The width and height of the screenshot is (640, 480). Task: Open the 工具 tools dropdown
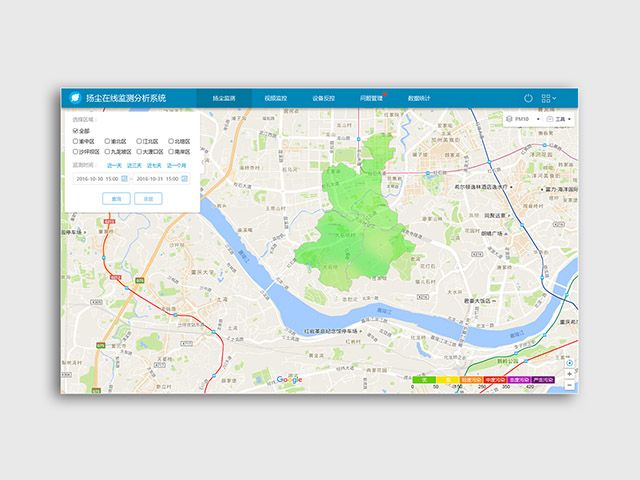pos(559,118)
